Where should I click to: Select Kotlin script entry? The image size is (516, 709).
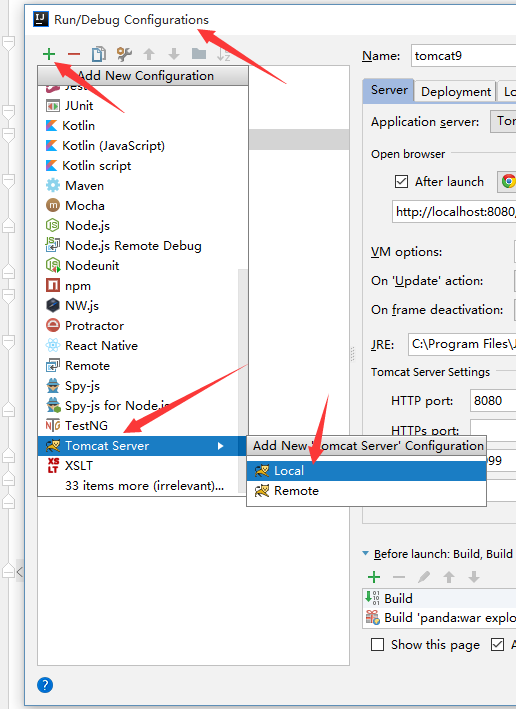pos(142,165)
